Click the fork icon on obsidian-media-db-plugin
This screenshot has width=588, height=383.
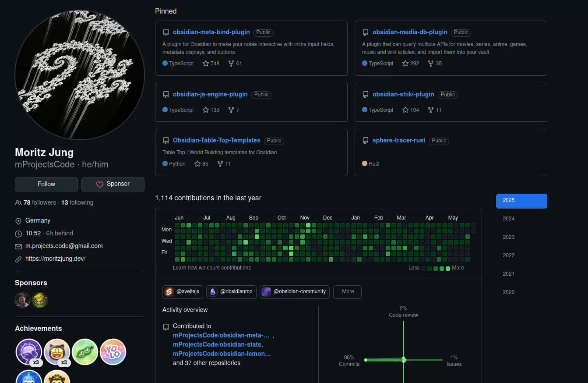point(431,64)
